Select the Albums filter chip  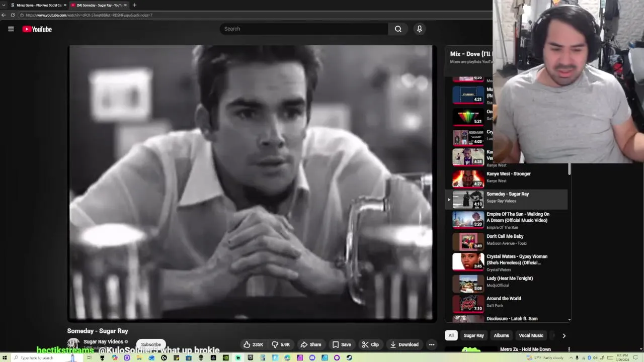click(x=501, y=335)
